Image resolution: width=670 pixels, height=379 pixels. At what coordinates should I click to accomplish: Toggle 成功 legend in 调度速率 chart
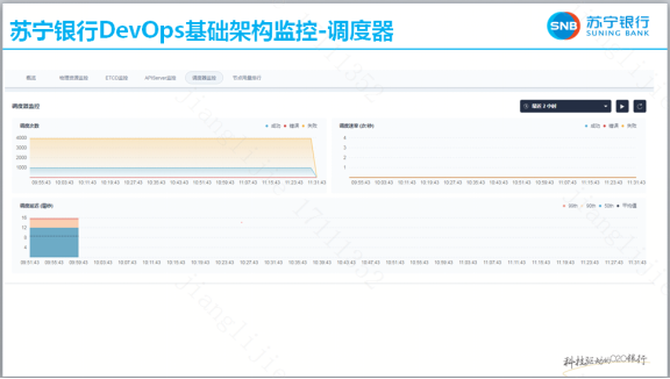coord(592,126)
